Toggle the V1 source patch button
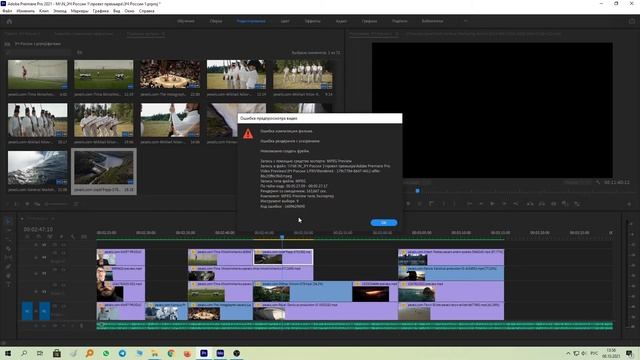The height and width of the screenshot is (360, 640). click(27, 311)
